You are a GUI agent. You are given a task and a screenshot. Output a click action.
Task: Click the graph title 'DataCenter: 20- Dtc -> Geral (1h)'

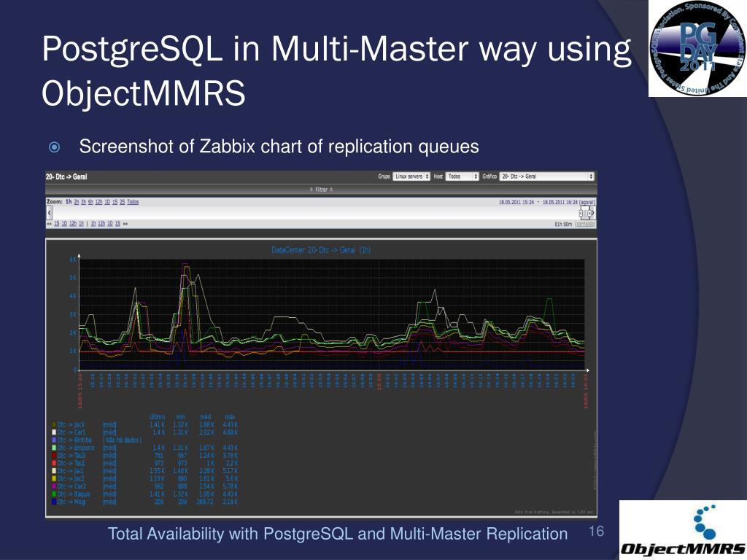(321, 250)
